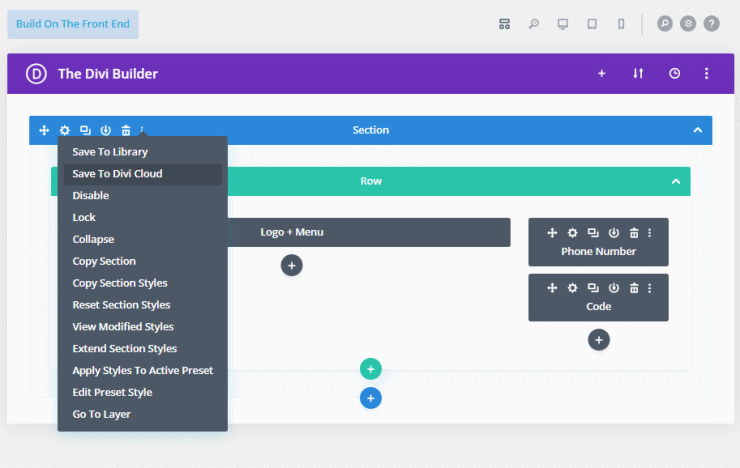Click the Section move icon

[x=44, y=130]
